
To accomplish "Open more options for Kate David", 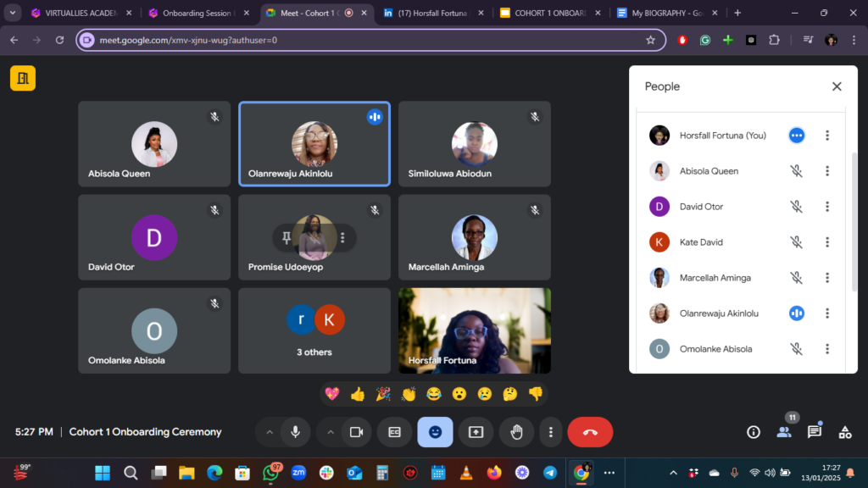I will pos(827,242).
